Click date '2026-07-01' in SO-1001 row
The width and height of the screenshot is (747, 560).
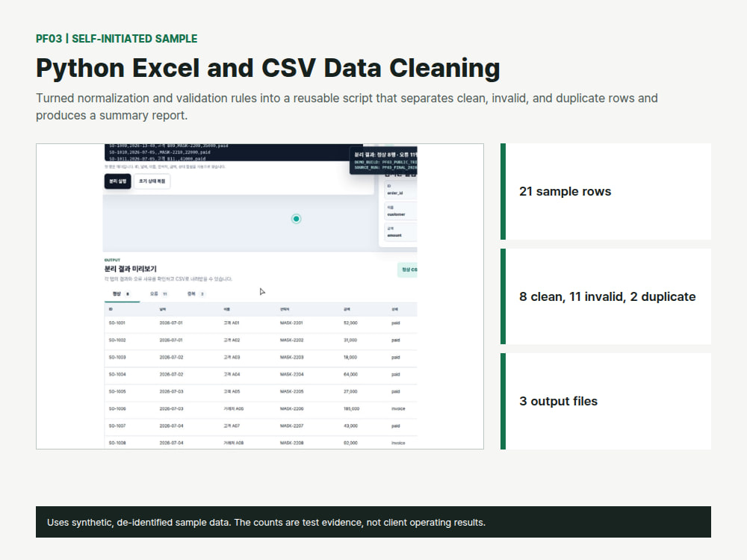coord(171,323)
